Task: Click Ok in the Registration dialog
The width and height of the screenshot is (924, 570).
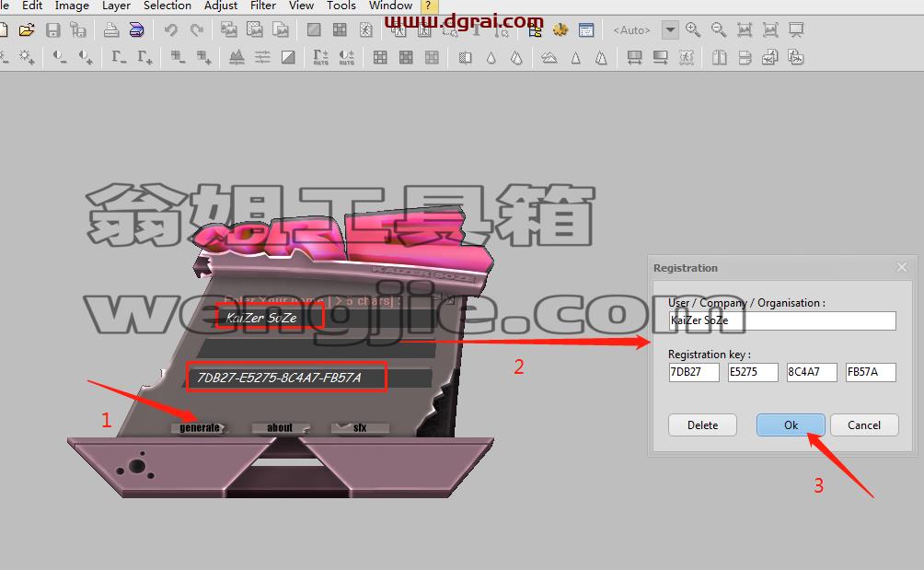Action: pyautogui.click(x=791, y=425)
